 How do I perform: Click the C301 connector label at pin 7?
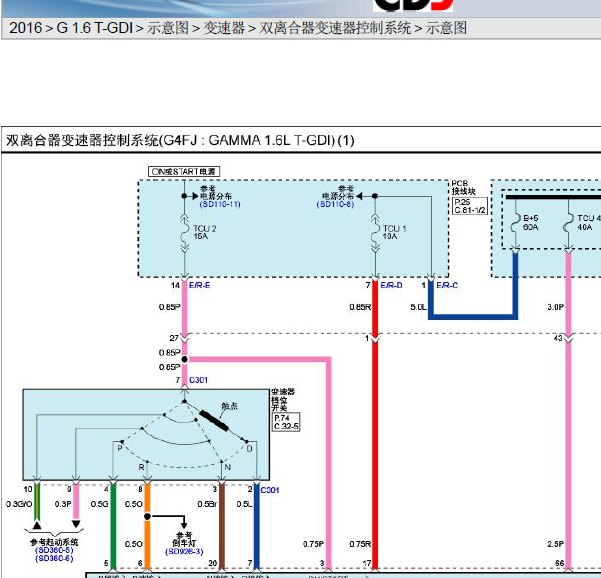(198, 380)
